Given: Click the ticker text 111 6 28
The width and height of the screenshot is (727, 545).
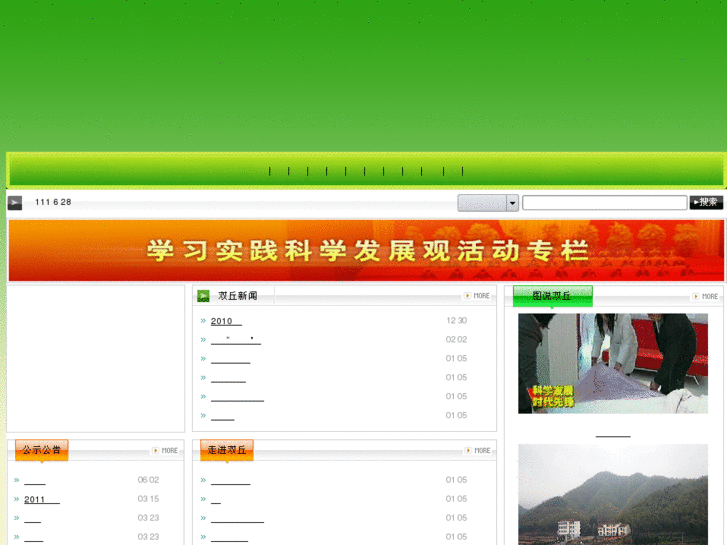Looking at the screenshot, I should pos(53,202).
